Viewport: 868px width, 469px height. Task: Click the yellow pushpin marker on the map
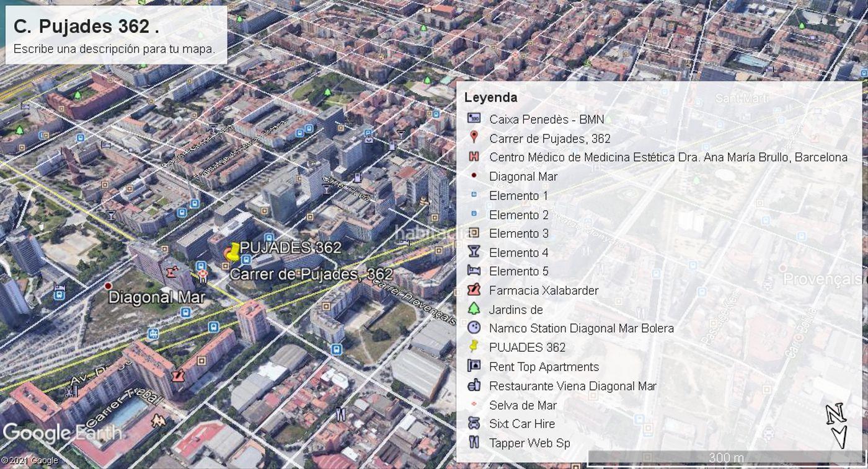pyautogui.click(x=232, y=252)
